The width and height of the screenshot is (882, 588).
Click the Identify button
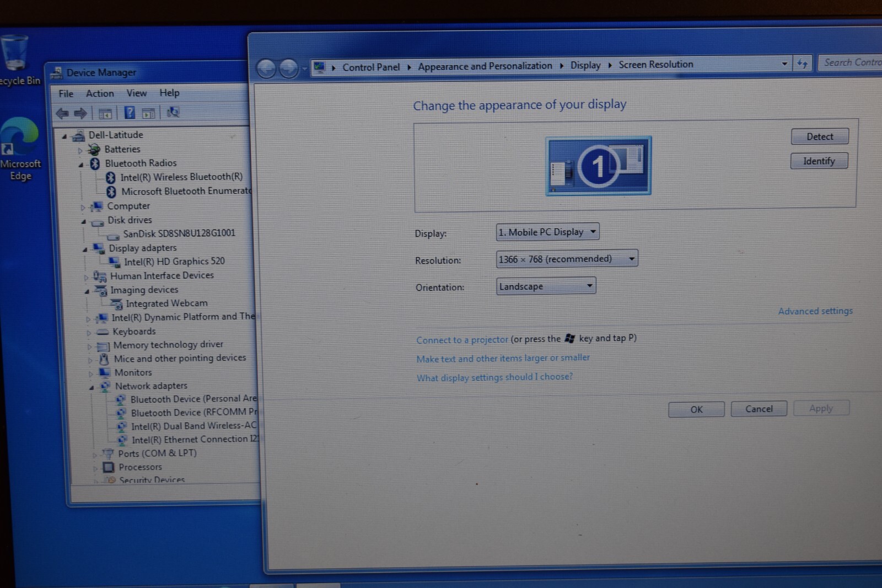(x=819, y=161)
